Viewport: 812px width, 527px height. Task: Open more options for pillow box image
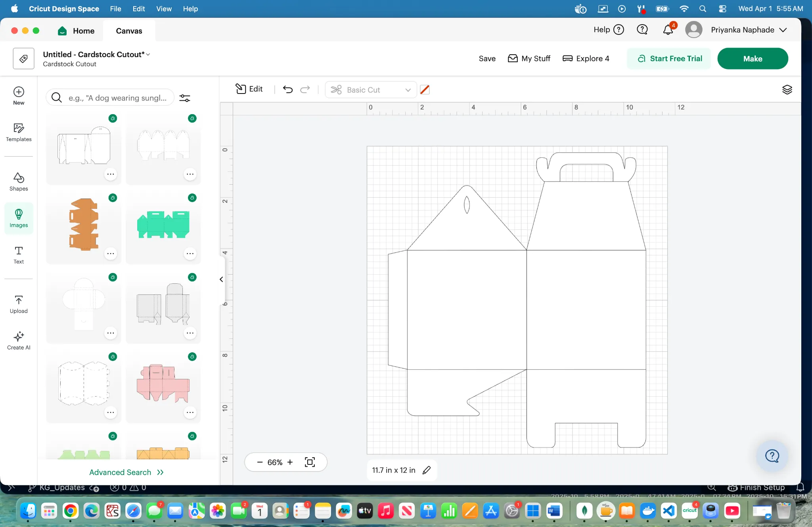111,412
